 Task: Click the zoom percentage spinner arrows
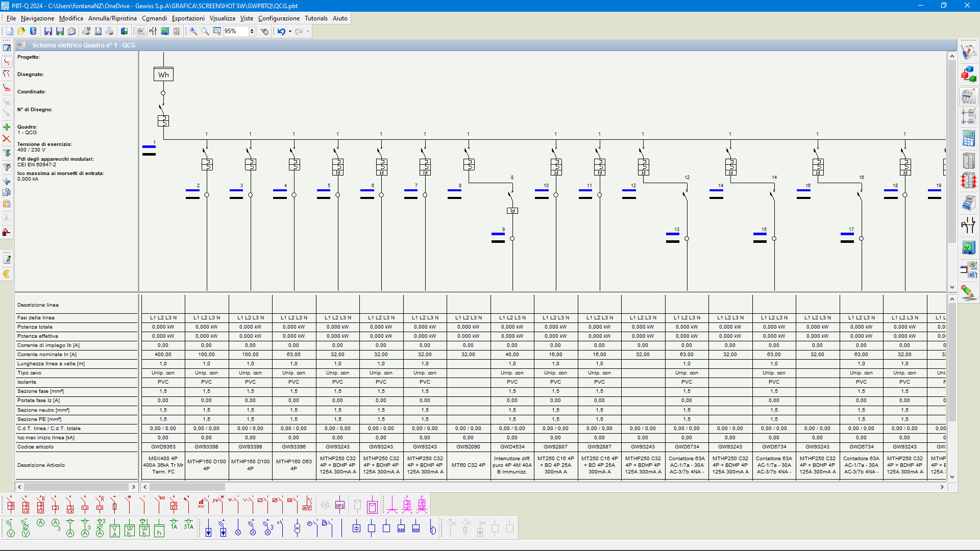pos(252,31)
